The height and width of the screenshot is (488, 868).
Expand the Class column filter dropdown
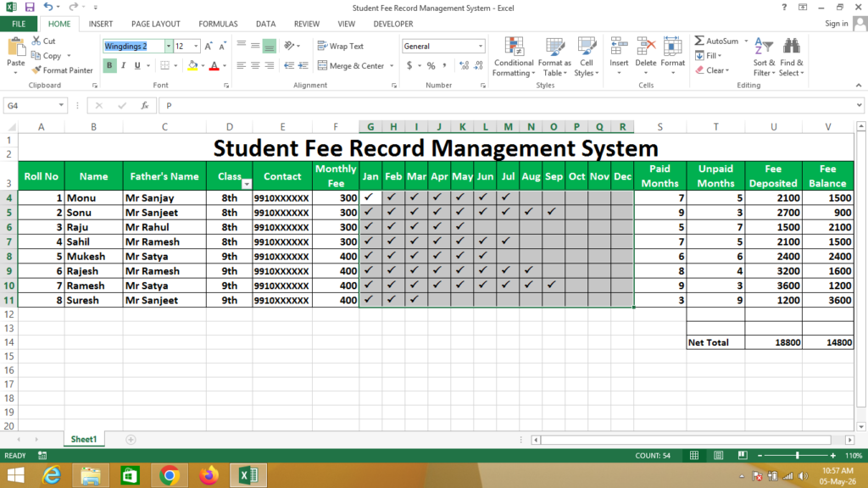click(247, 184)
